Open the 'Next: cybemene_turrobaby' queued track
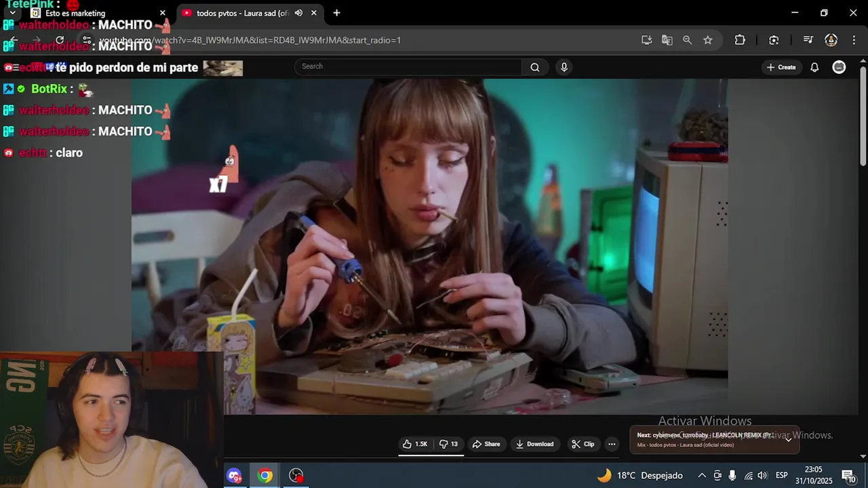 pyautogui.click(x=705, y=435)
